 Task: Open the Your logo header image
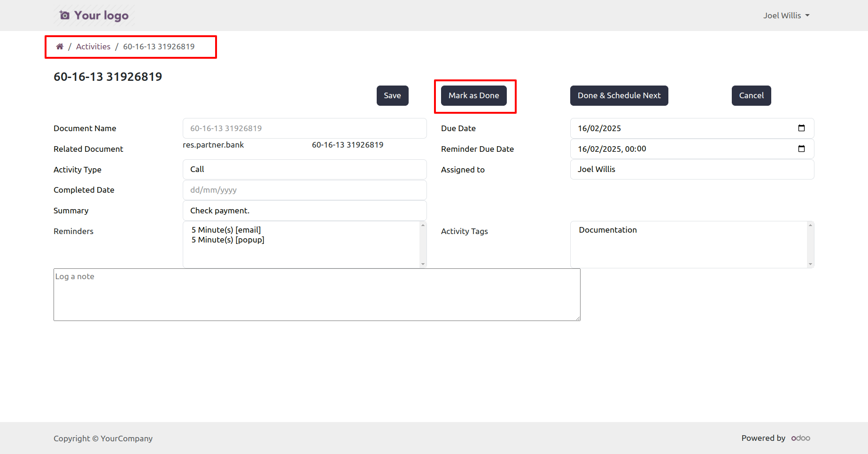pyautogui.click(x=94, y=16)
